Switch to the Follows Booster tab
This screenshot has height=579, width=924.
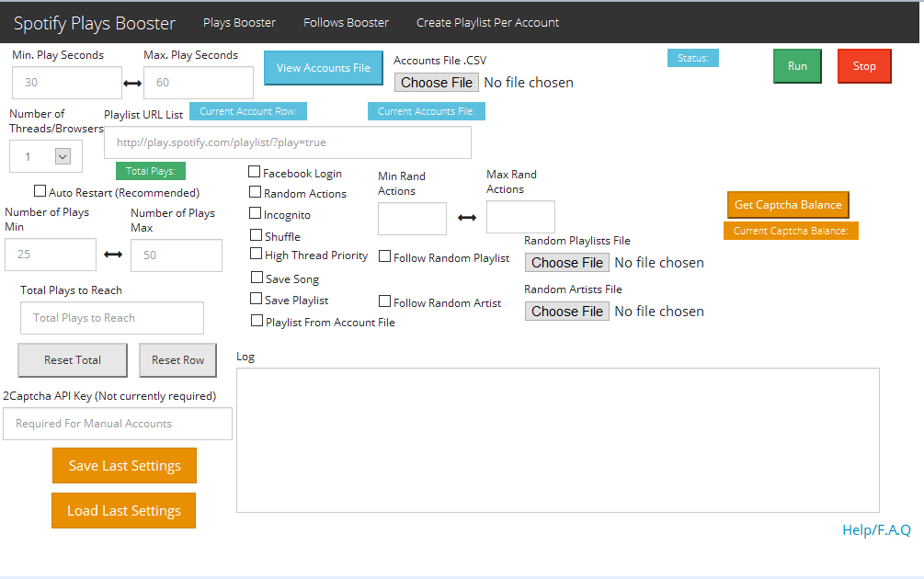pyautogui.click(x=346, y=22)
